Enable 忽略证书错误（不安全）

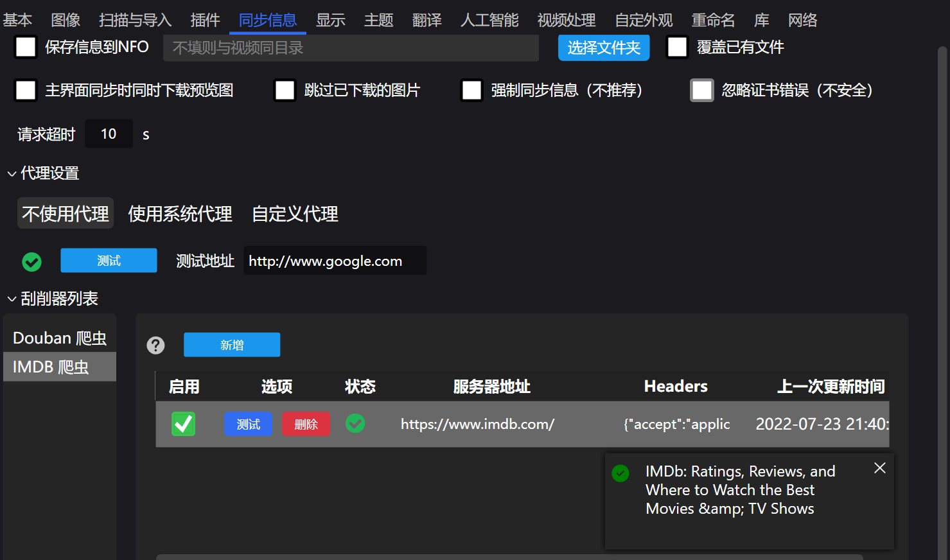702,90
